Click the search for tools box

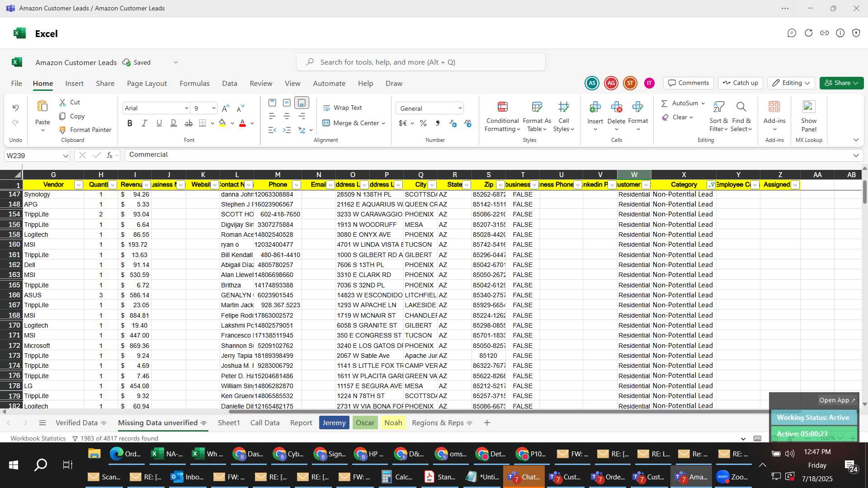(421, 62)
